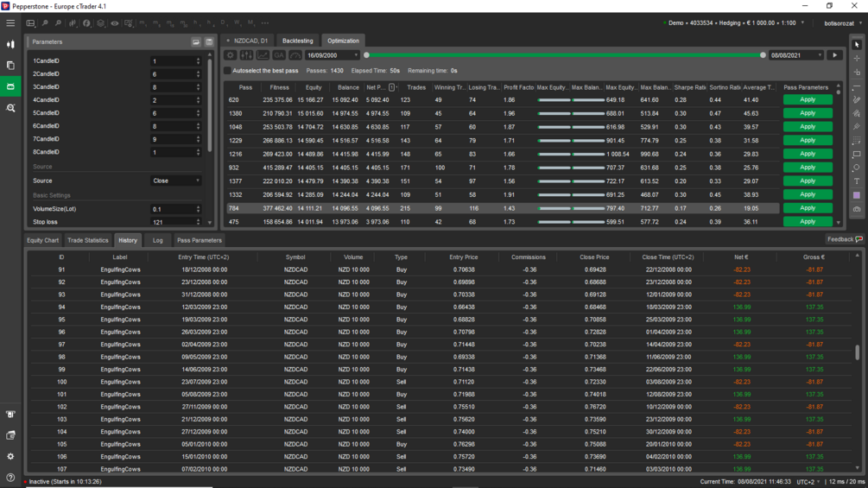Expand the Demo account selector dropdown

[802, 23]
